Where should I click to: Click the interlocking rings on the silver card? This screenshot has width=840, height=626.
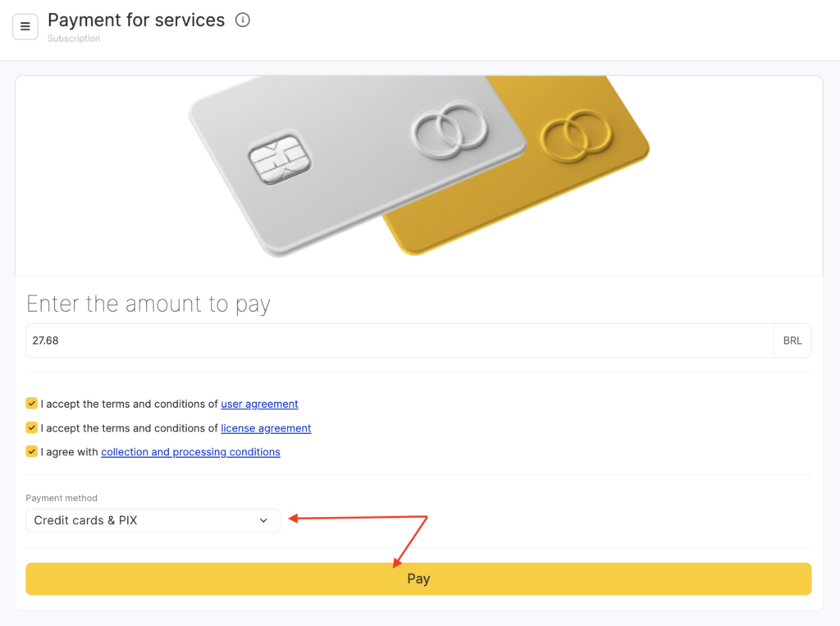click(449, 129)
